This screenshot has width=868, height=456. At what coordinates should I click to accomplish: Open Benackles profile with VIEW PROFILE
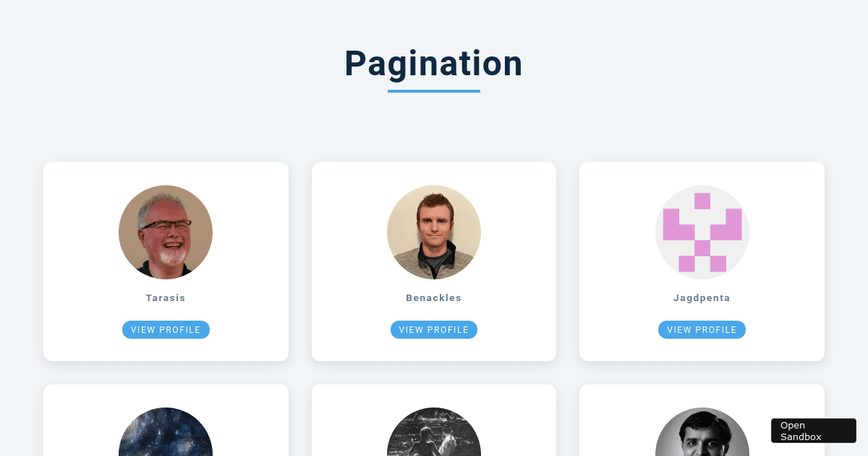pos(434,329)
